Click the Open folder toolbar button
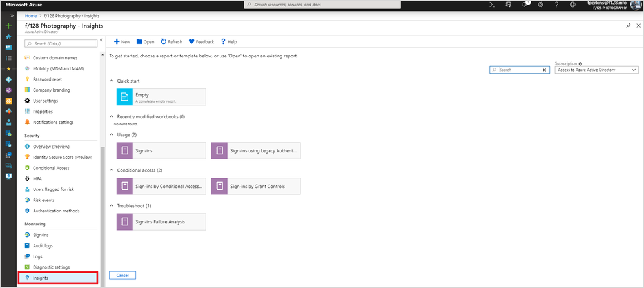644x288 pixels. click(x=146, y=41)
